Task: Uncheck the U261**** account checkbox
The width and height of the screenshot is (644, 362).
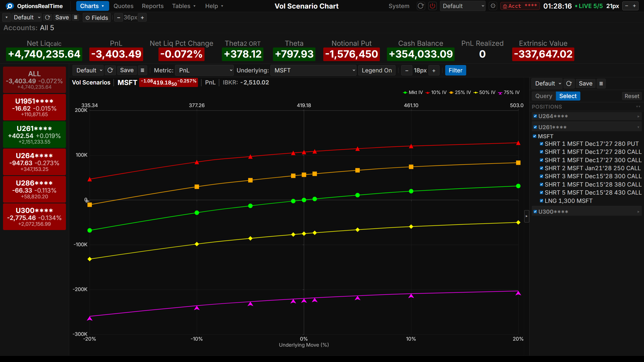Action: pos(535,127)
